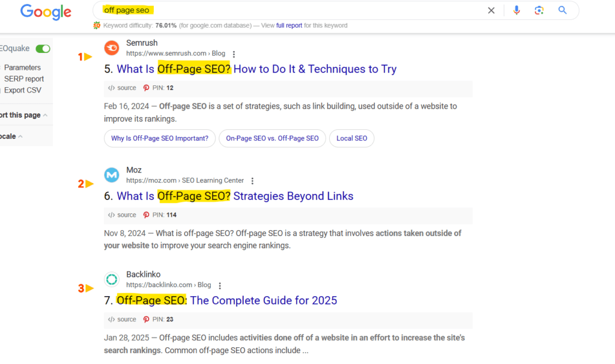
Task: Click 'source' text under Semrush result
Action: click(127, 88)
